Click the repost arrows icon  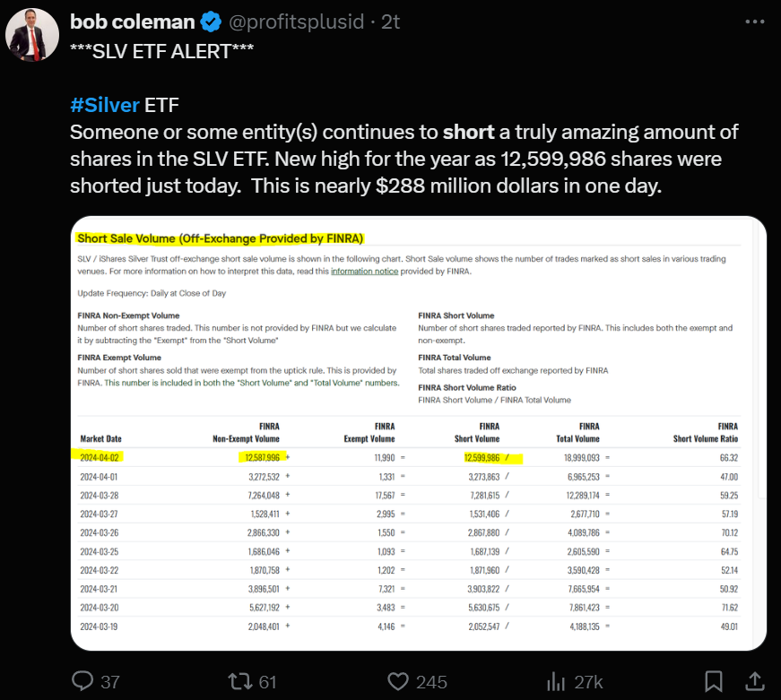240,681
